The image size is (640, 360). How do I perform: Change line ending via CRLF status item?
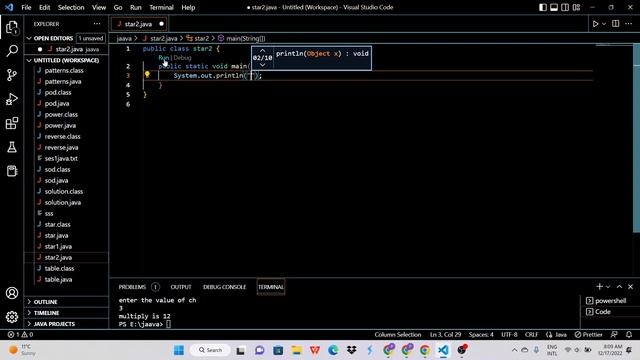531,335
